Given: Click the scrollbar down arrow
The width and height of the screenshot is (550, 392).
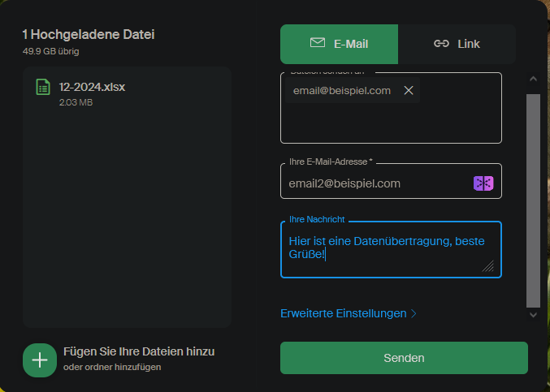Looking at the screenshot, I should click(533, 315).
